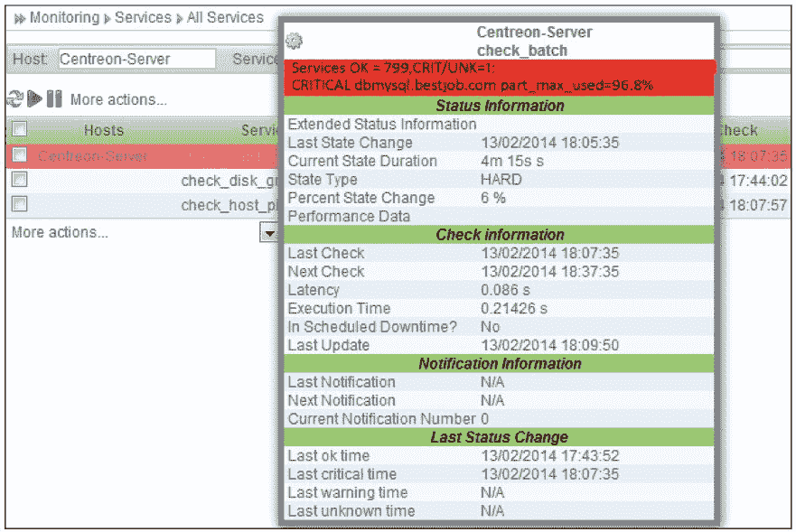This screenshot has height=532, width=796.
Task: Click the refresh icon above the services table
Action: pos(14,99)
